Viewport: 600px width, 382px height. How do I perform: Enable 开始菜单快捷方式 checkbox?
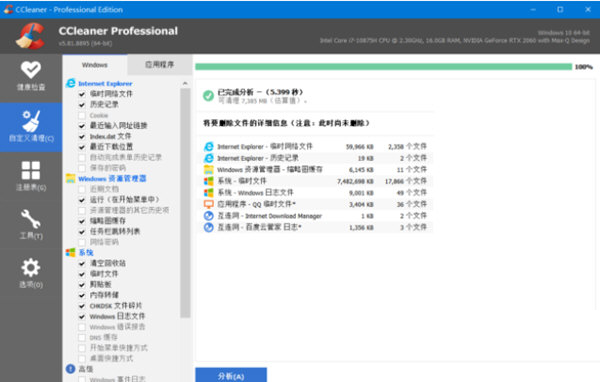[x=82, y=348]
